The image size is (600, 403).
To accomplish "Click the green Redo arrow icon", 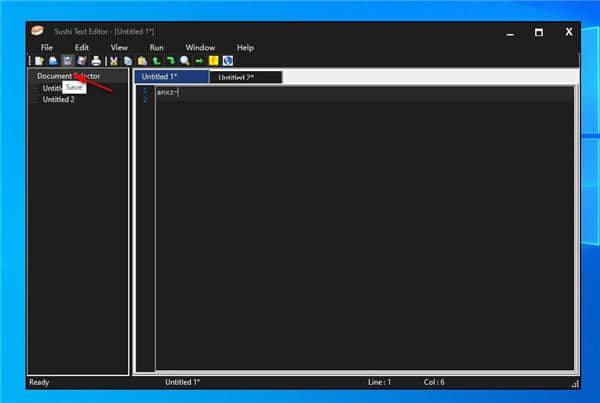I will click(171, 61).
